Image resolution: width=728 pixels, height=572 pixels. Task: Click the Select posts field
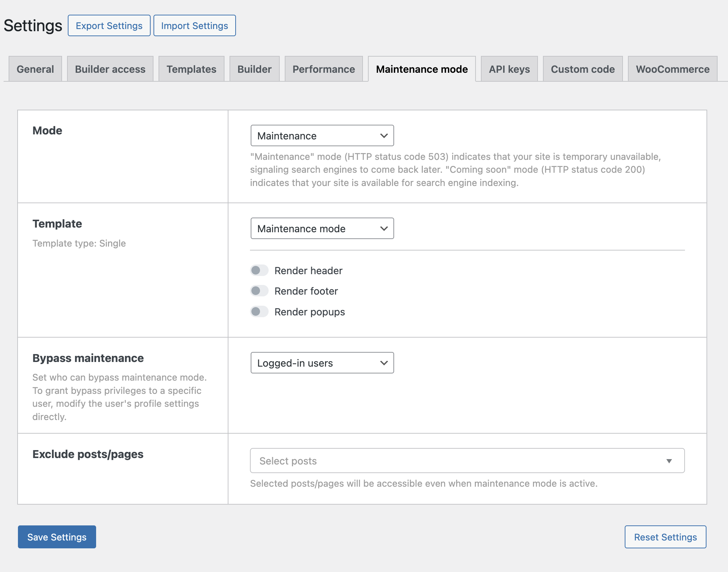[x=467, y=461]
